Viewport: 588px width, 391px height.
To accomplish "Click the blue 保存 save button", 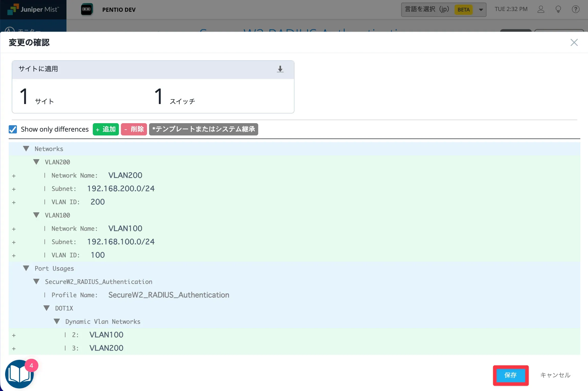I will coord(511,375).
